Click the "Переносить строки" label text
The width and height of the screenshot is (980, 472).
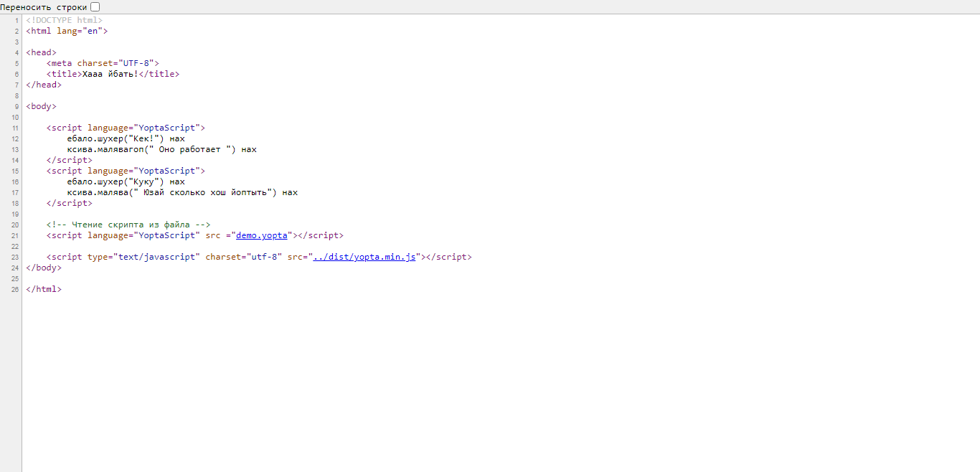coord(44,7)
